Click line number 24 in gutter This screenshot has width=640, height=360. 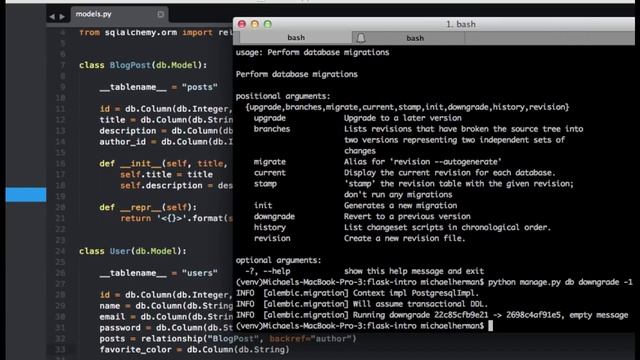60,251
